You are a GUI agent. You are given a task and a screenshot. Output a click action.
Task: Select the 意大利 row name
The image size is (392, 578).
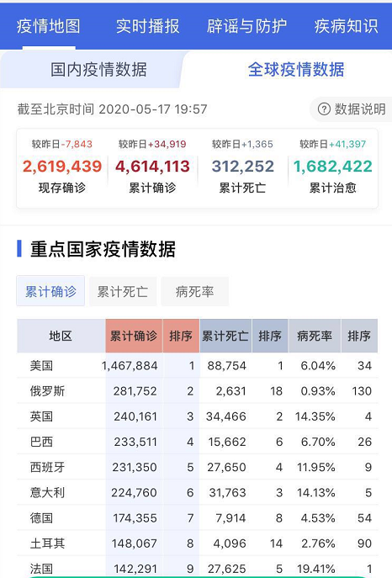coord(47,492)
